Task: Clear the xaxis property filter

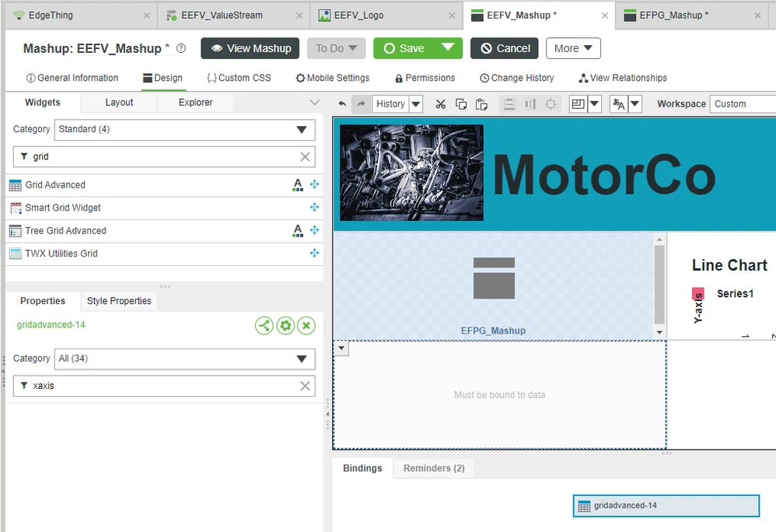Action: [x=305, y=386]
